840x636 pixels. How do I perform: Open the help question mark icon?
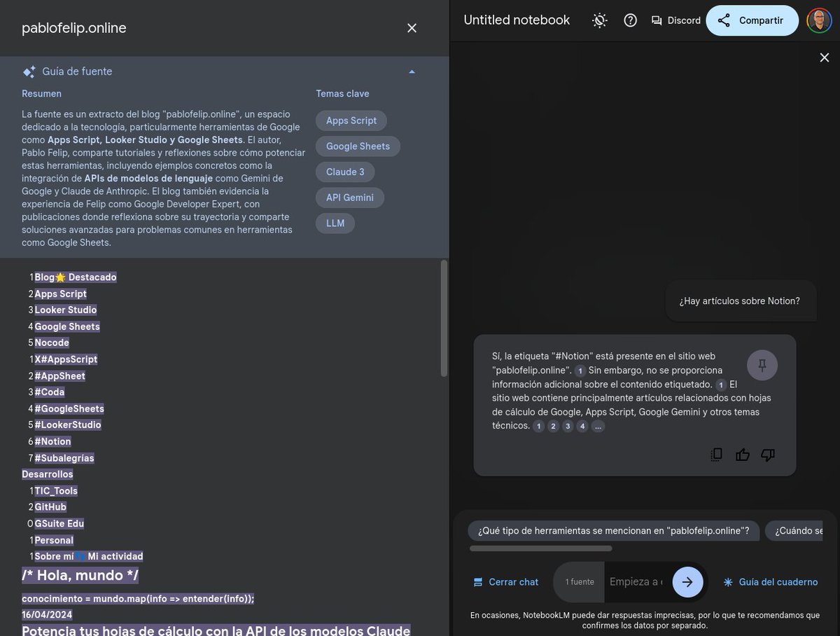(x=631, y=20)
